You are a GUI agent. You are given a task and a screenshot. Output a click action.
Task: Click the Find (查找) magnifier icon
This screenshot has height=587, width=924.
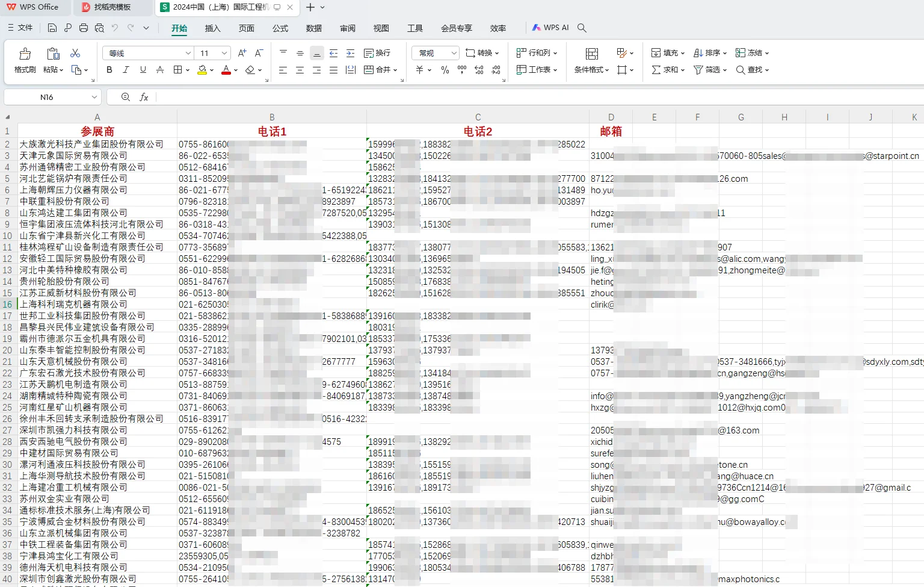pyautogui.click(x=741, y=70)
